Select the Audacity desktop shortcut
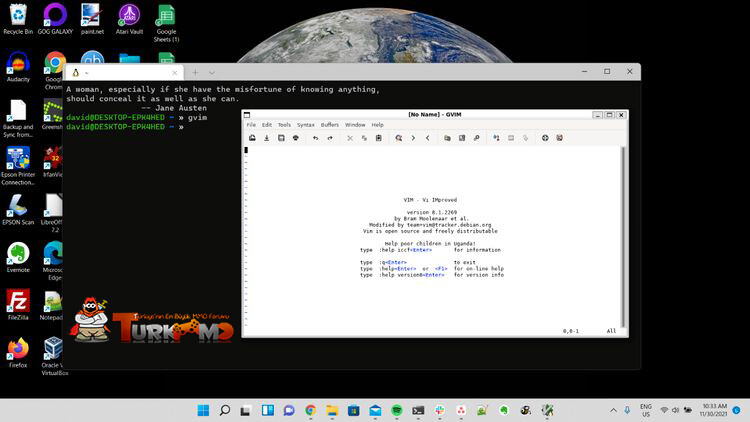Image resolution: width=750 pixels, height=422 pixels. (x=18, y=67)
